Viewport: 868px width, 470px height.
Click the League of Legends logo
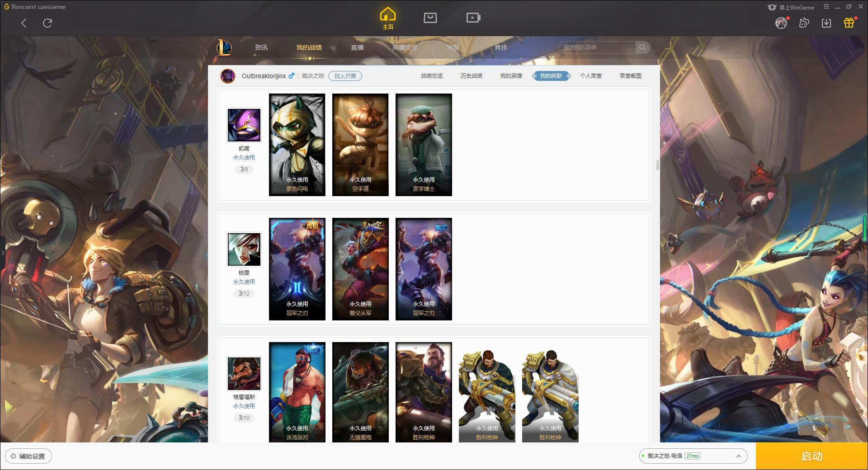[224, 47]
